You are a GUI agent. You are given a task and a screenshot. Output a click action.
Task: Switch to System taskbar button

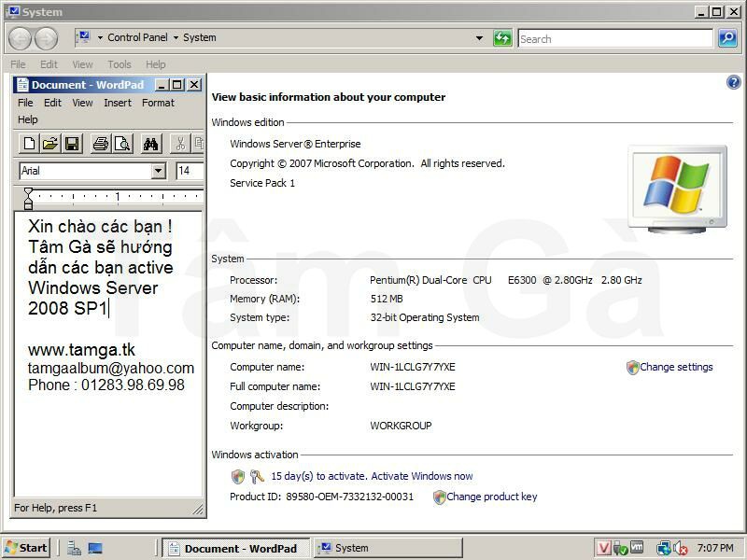coord(388,549)
